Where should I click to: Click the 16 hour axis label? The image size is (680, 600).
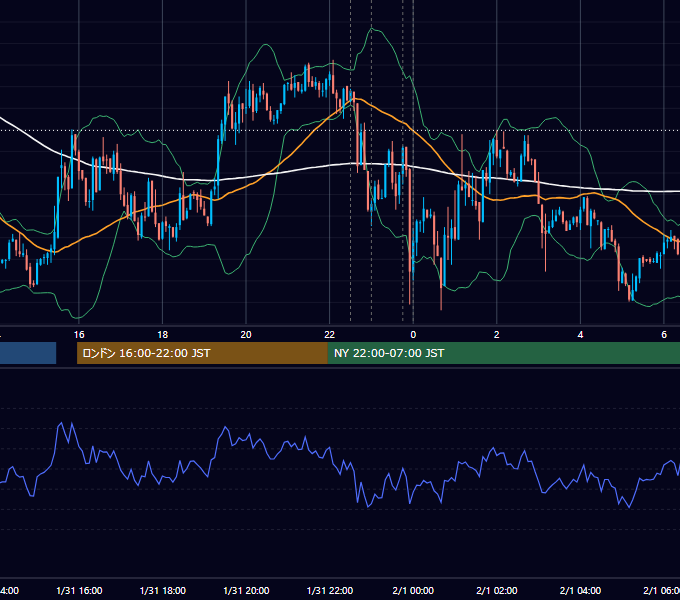click(x=79, y=335)
